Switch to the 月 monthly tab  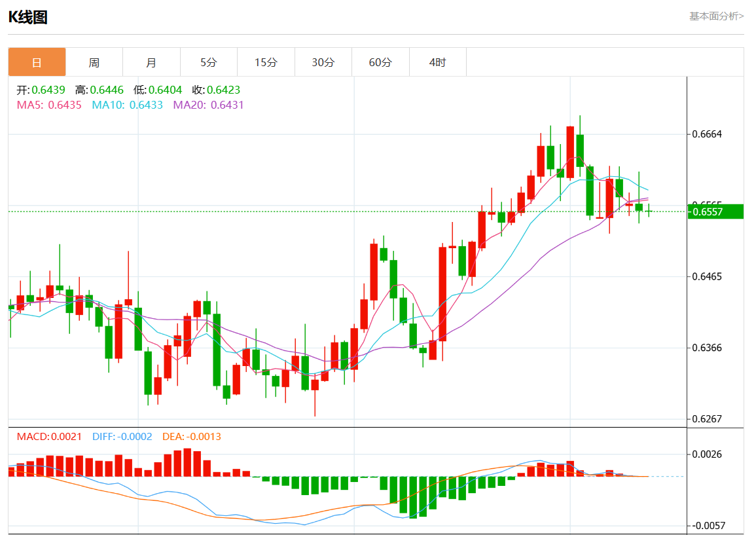click(151, 62)
